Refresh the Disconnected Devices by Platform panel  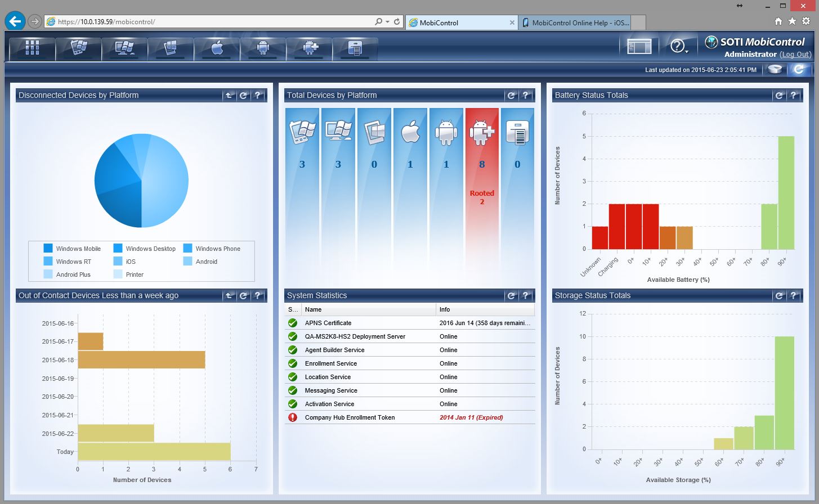[244, 95]
